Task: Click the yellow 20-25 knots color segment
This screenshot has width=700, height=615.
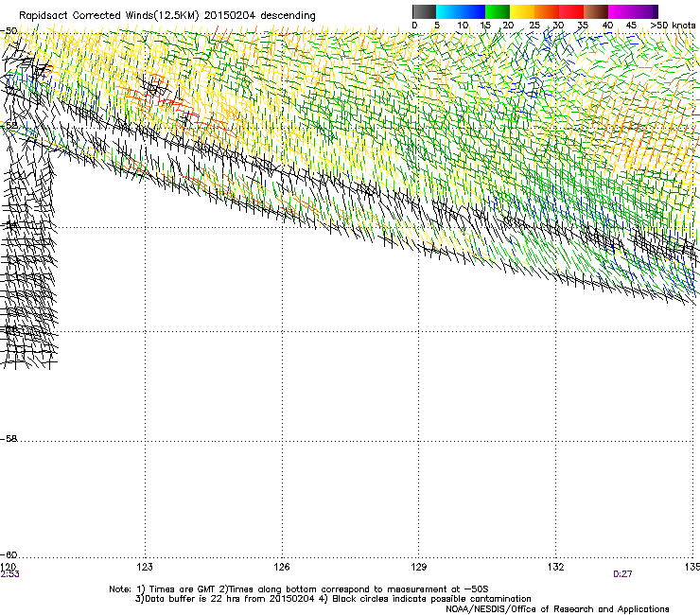Action: pos(522,11)
